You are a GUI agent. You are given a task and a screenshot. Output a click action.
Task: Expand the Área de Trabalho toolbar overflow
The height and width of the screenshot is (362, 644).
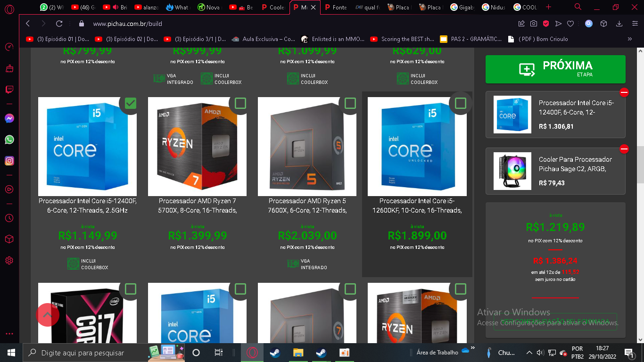tap(473, 349)
